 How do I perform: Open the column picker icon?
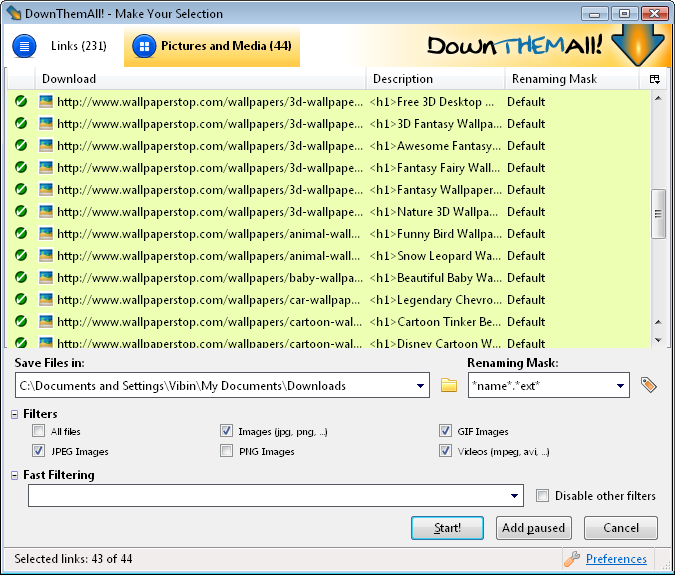655,79
